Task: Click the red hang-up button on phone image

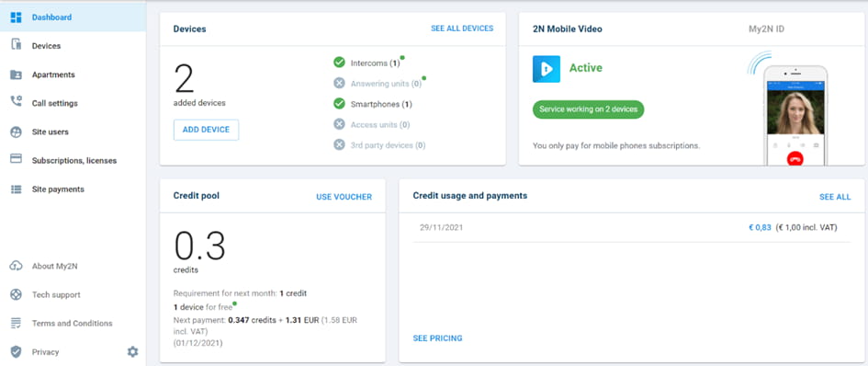Action: pyautogui.click(x=795, y=158)
